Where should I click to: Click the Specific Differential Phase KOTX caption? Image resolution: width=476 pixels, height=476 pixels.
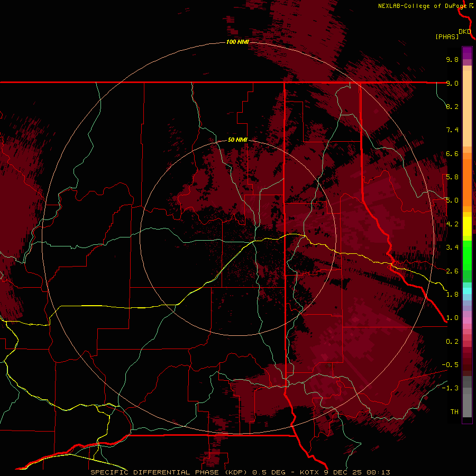click(240, 472)
